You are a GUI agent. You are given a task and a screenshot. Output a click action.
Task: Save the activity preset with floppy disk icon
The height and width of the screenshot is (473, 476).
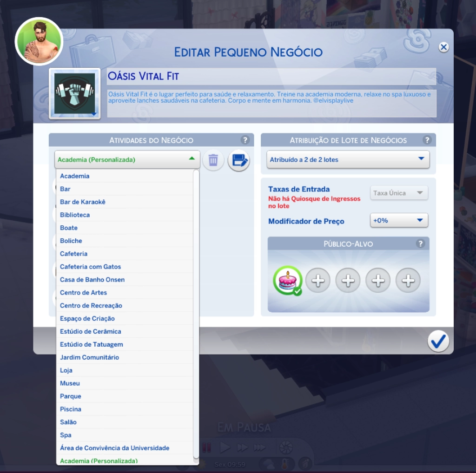point(238,161)
